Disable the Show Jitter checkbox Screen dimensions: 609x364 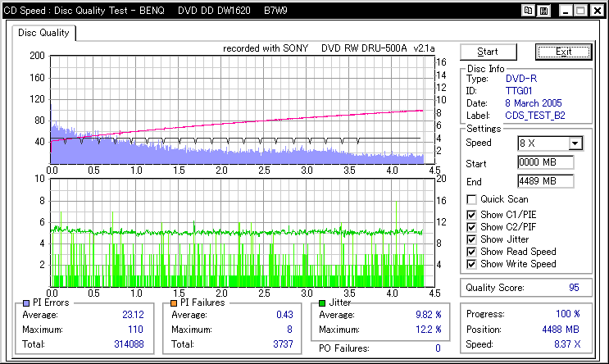(471, 239)
